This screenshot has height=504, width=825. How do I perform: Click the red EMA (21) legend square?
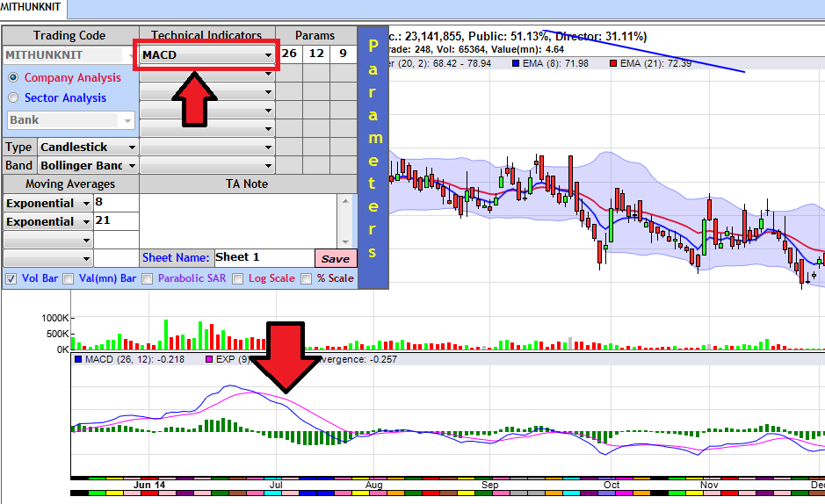click(x=613, y=63)
